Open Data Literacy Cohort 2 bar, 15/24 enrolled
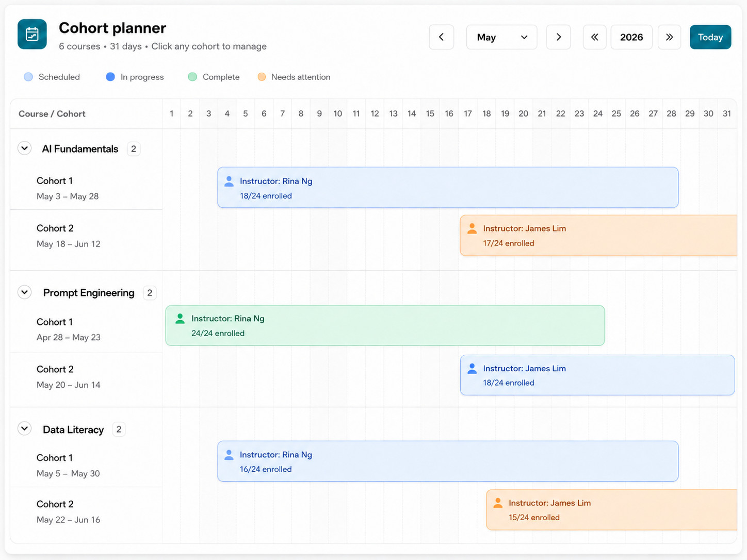Screen dimensions: 747x560 click(611, 509)
